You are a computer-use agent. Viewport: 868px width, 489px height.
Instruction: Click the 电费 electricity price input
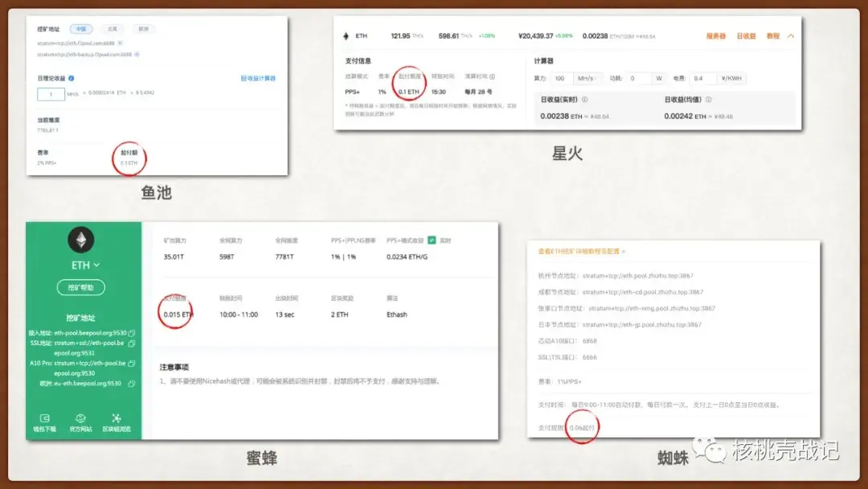pos(702,78)
